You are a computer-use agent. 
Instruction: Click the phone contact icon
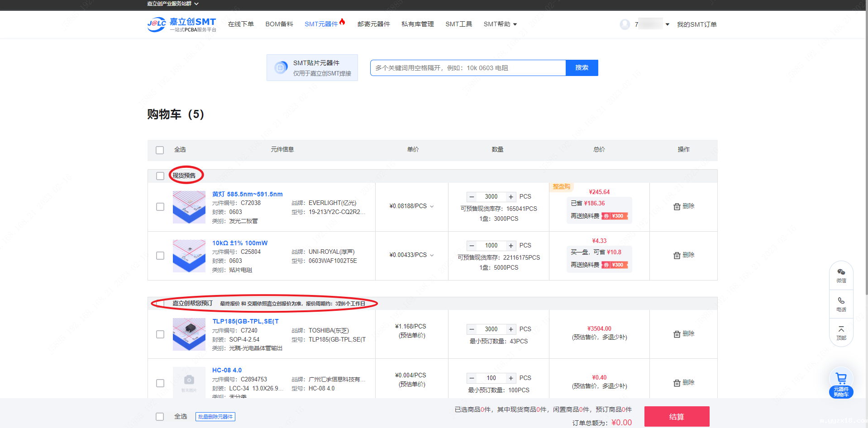841,304
